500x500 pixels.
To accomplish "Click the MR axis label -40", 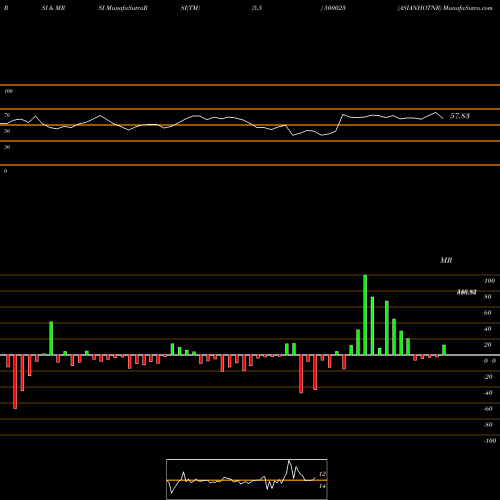I will (x=488, y=393).
